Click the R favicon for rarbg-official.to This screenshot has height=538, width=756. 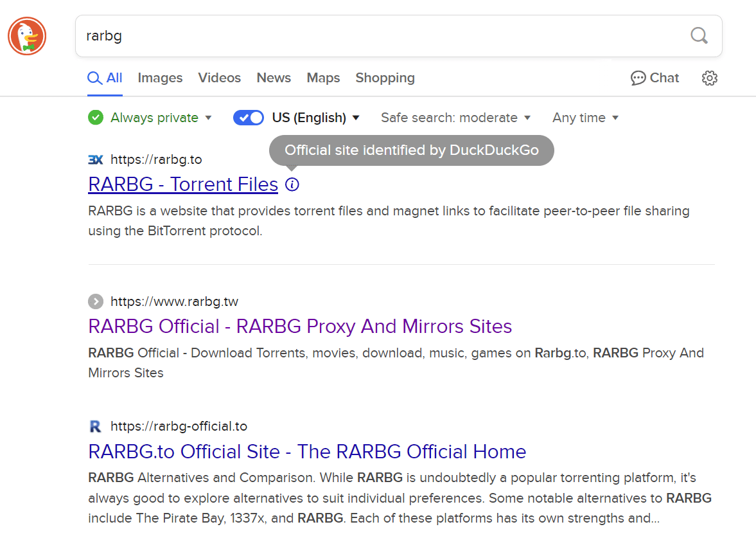tap(96, 426)
